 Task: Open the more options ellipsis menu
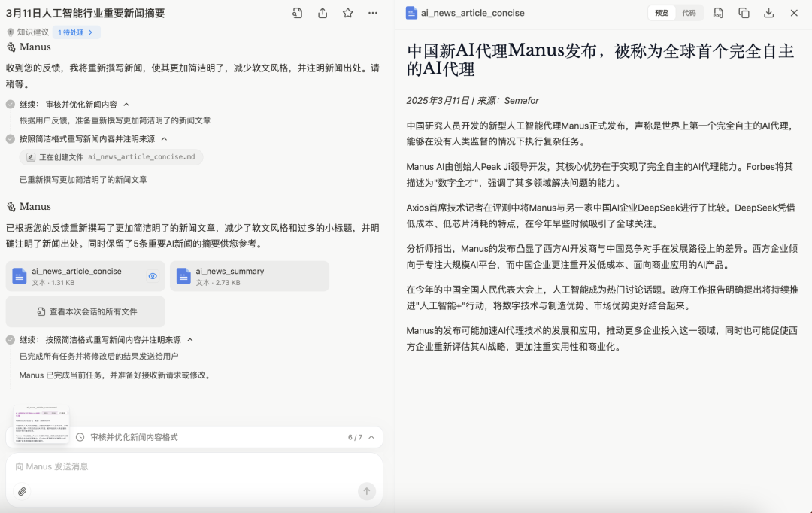point(373,13)
